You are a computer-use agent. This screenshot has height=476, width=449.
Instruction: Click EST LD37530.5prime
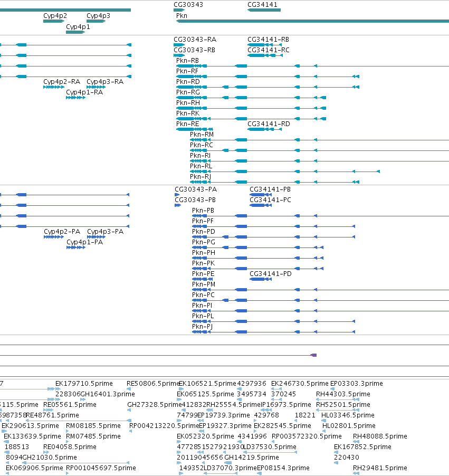point(270,447)
